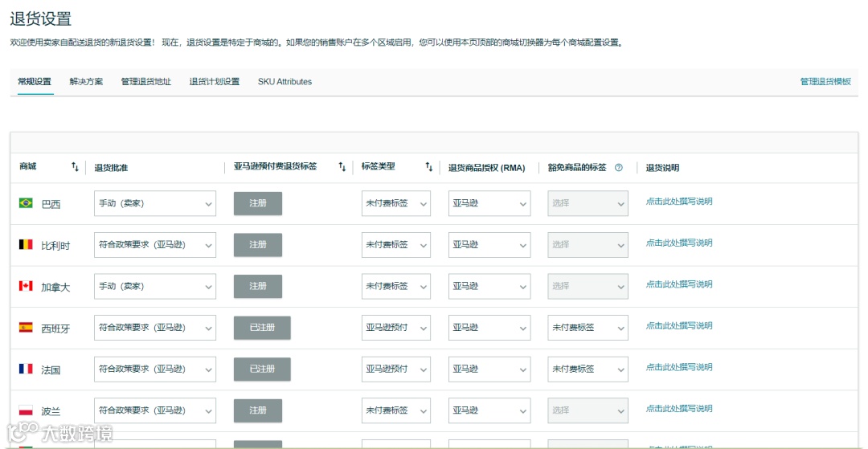Viewport: 868px width, 449px height.
Task: Open RMA dropdown for 波兰
Action: pyautogui.click(x=489, y=410)
